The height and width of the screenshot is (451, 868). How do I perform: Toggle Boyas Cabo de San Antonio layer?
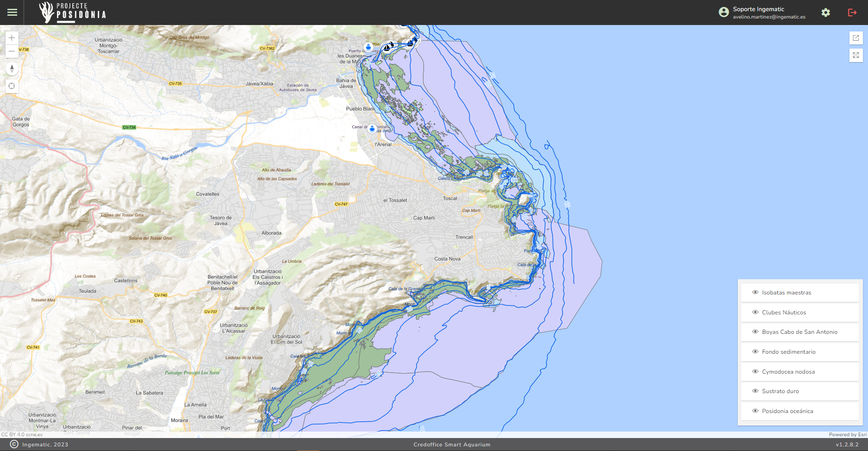point(755,332)
